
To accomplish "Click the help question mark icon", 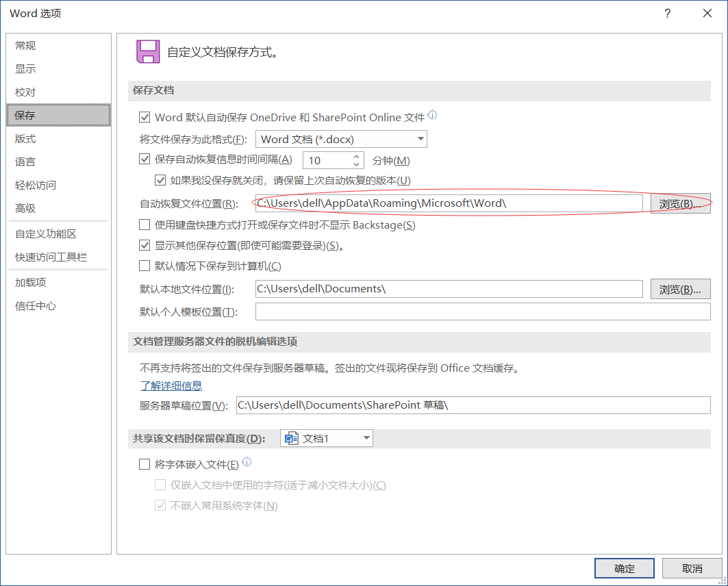I will point(667,13).
